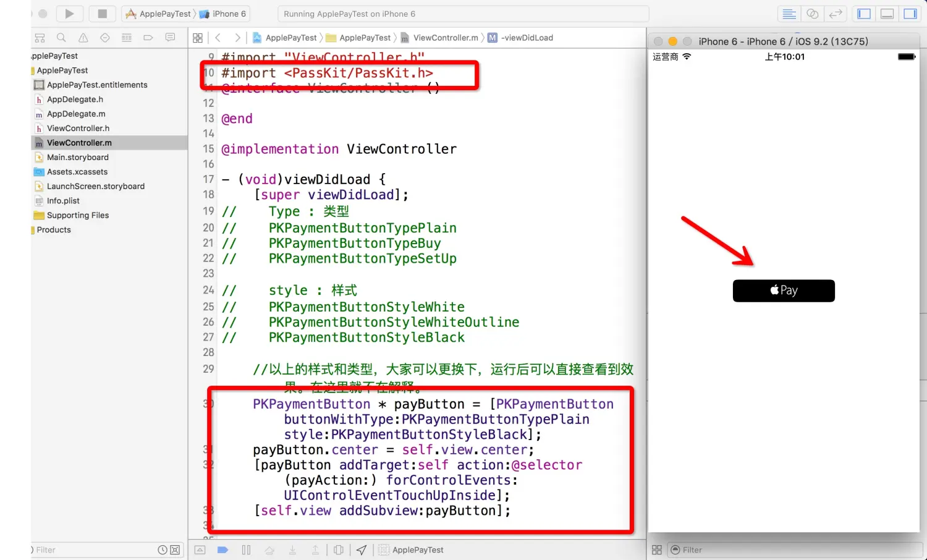The height and width of the screenshot is (560, 927).
Task: Toggle the Utilities panel
Action: [910, 14]
